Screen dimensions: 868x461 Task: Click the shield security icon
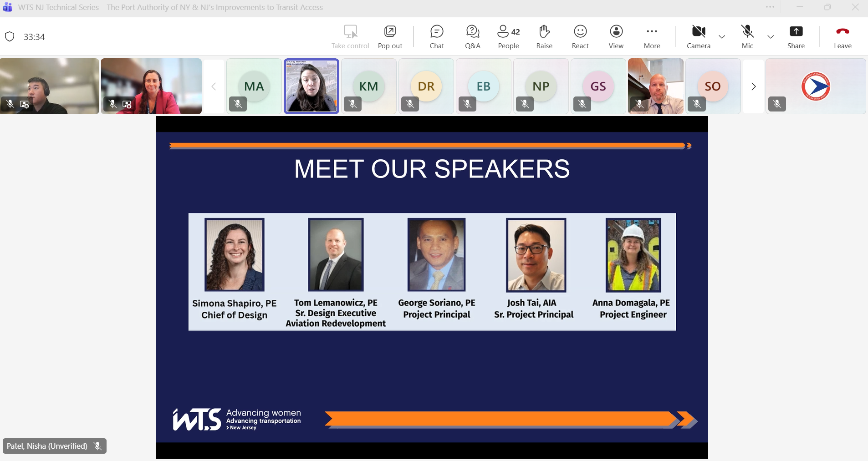click(x=10, y=37)
